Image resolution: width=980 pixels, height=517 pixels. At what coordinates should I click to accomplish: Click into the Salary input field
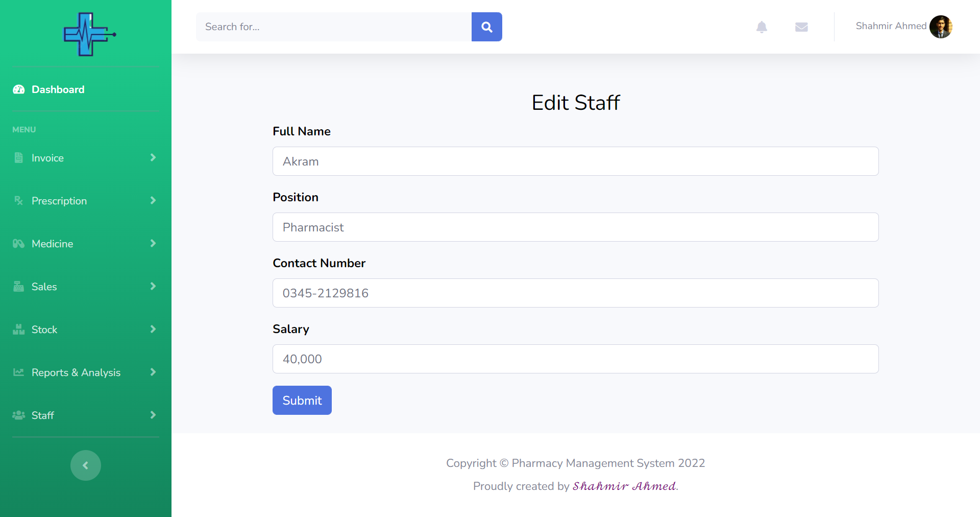tap(575, 359)
